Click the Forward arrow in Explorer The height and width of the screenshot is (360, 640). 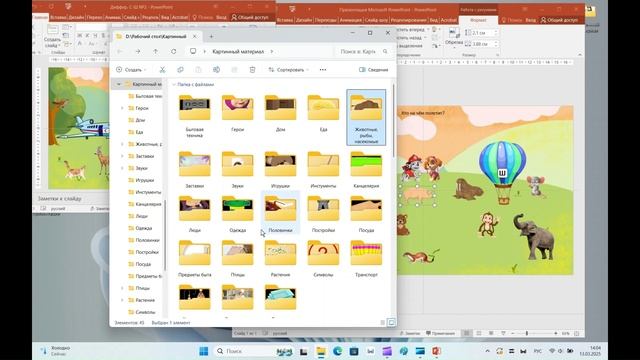138,51
